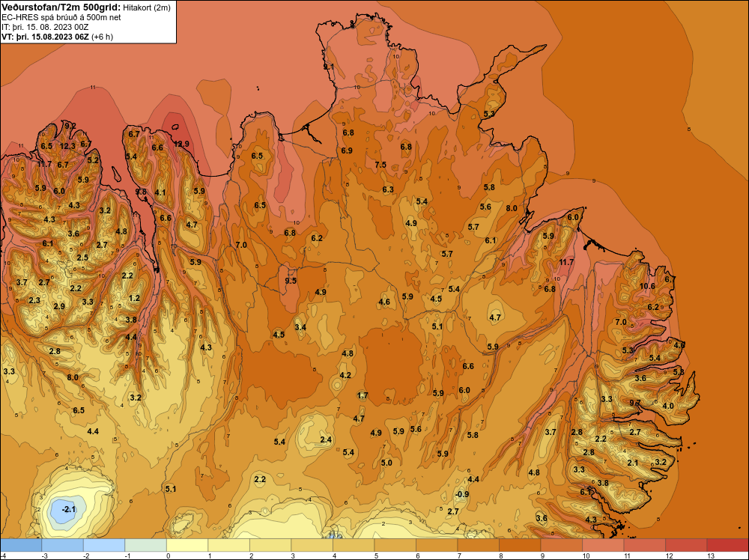Click the 9.2 temperature value
This screenshot has height=560, width=749.
(x=70, y=126)
